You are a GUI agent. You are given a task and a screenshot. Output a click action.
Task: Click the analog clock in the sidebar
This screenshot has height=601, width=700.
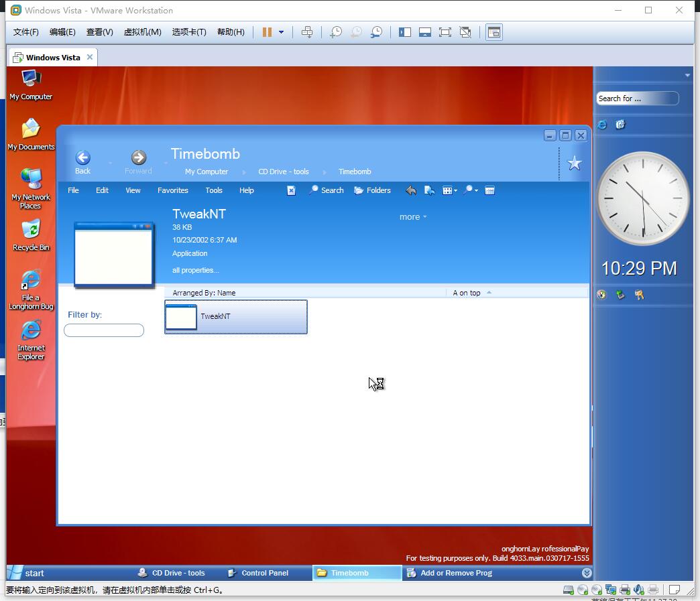643,198
